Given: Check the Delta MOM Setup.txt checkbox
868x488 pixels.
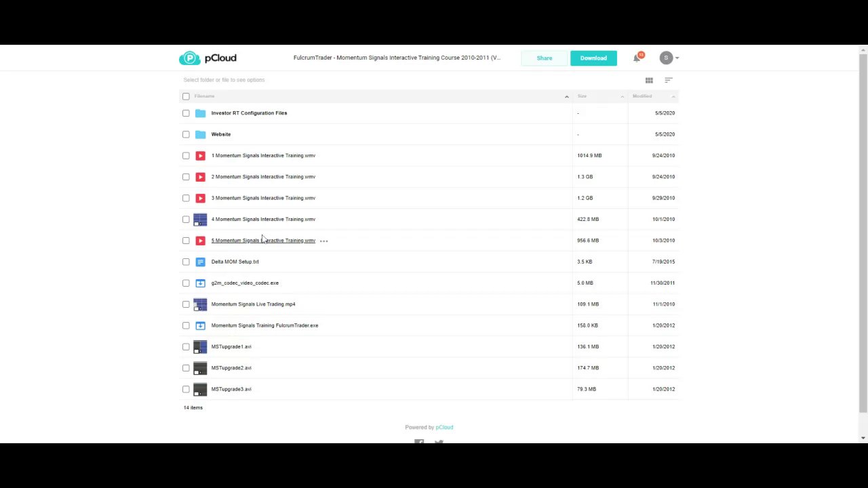Looking at the screenshot, I should 186,262.
